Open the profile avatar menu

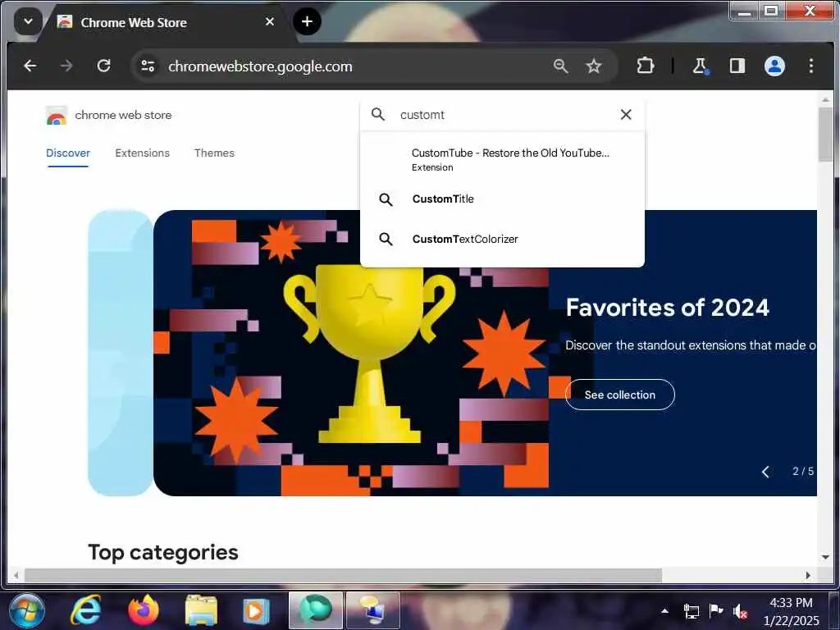(774, 66)
